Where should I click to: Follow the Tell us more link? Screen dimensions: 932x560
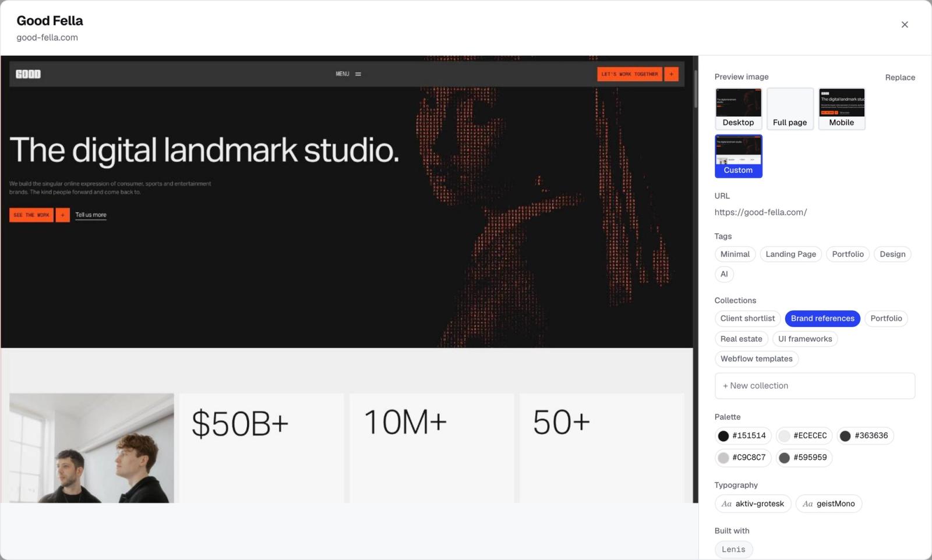pos(91,215)
